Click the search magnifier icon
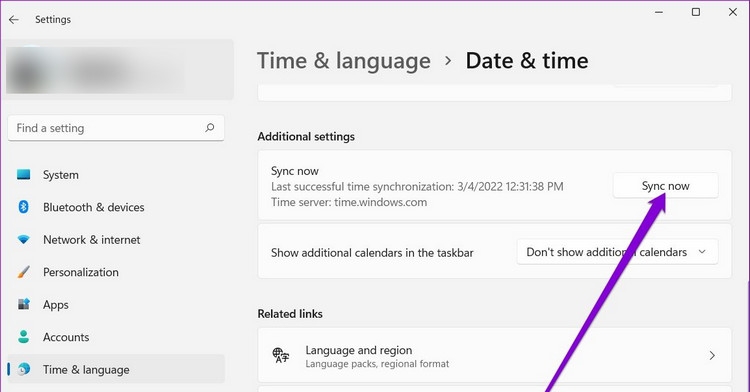This screenshot has width=750, height=392. [x=210, y=128]
